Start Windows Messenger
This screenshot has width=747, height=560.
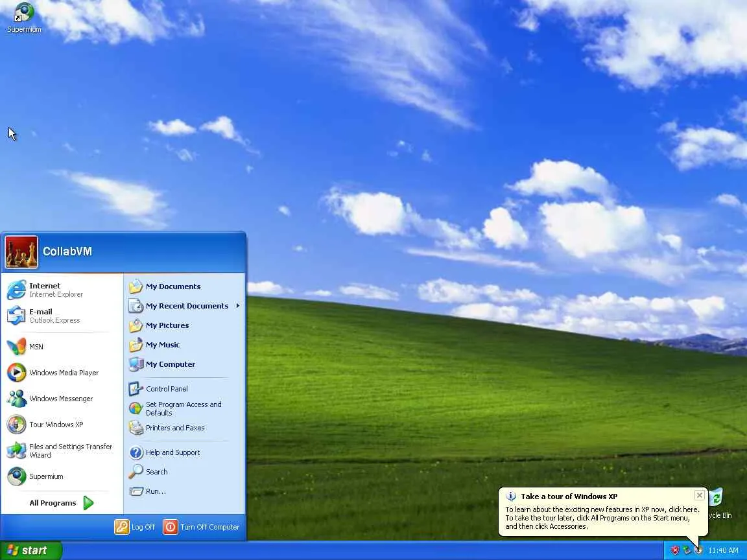pyautogui.click(x=62, y=399)
